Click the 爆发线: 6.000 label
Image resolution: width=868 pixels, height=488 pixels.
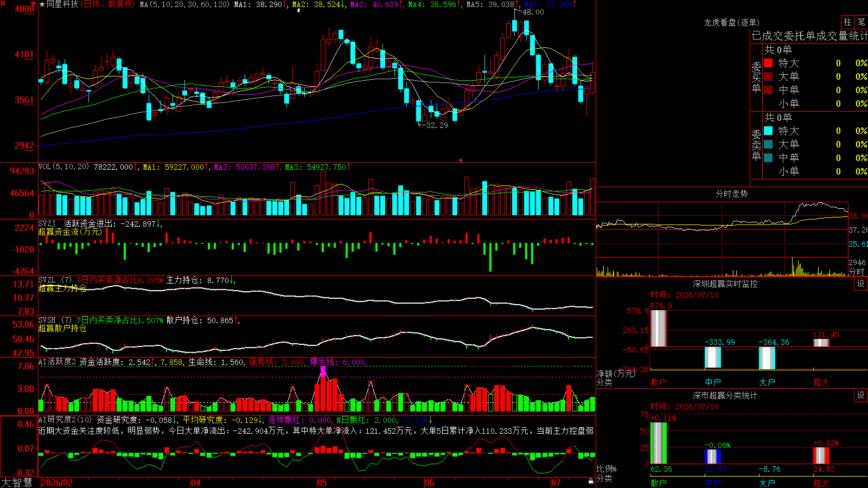click(338, 362)
